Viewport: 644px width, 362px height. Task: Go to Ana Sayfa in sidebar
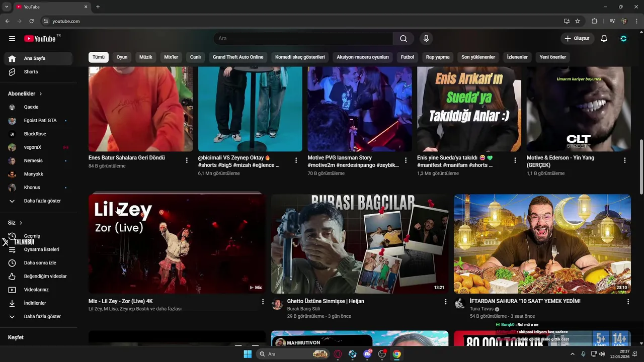coord(39,58)
